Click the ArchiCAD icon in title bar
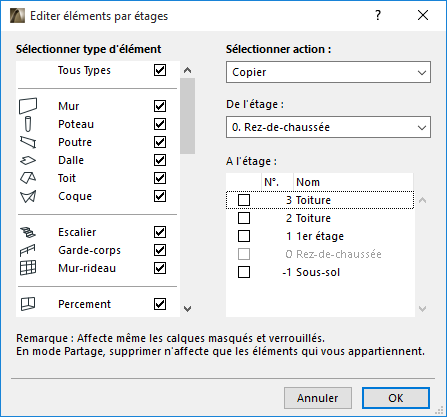Viewport: 447px width, 417px height. [x=17, y=16]
